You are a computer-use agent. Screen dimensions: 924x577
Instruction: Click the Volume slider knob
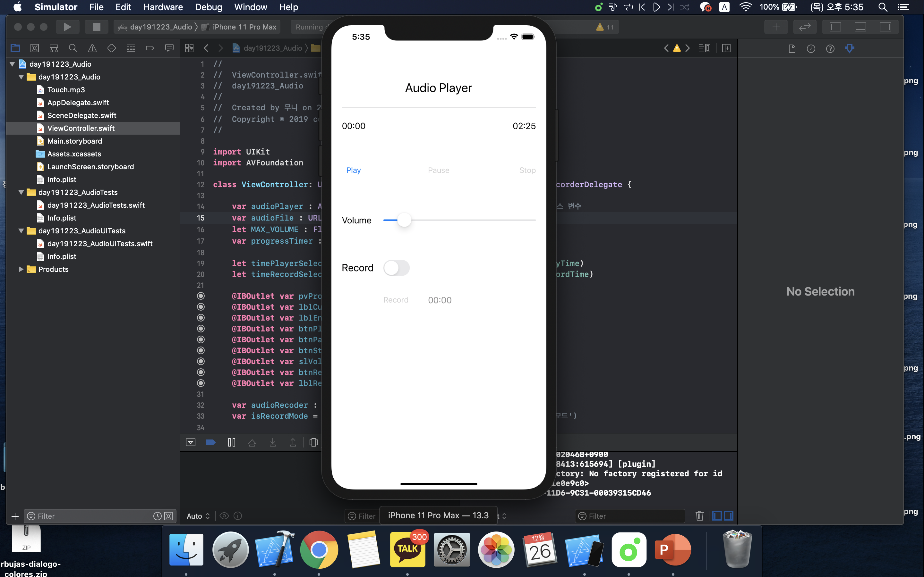pyautogui.click(x=404, y=220)
